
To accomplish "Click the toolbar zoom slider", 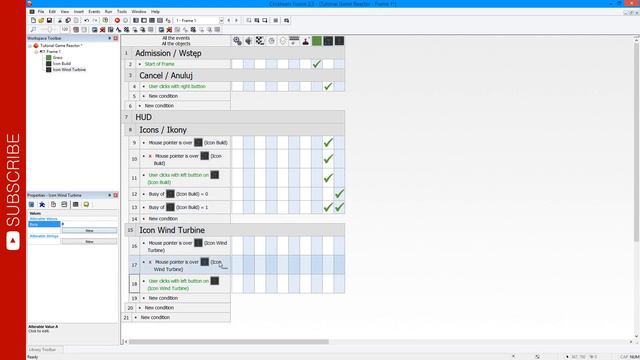I will (49, 29).
